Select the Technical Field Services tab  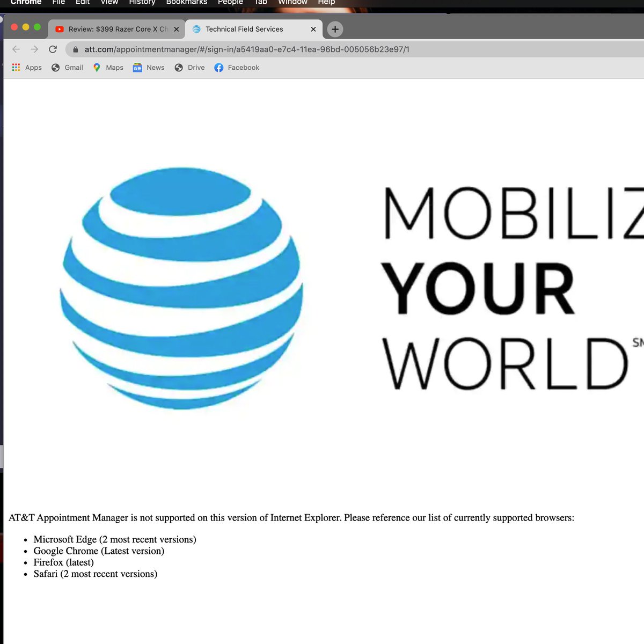click(254, 30)
